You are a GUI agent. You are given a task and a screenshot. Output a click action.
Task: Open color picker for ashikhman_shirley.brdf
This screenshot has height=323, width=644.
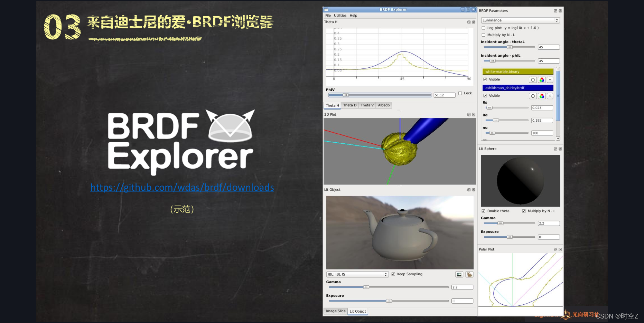pyautogui.click(x=542, y=96)
